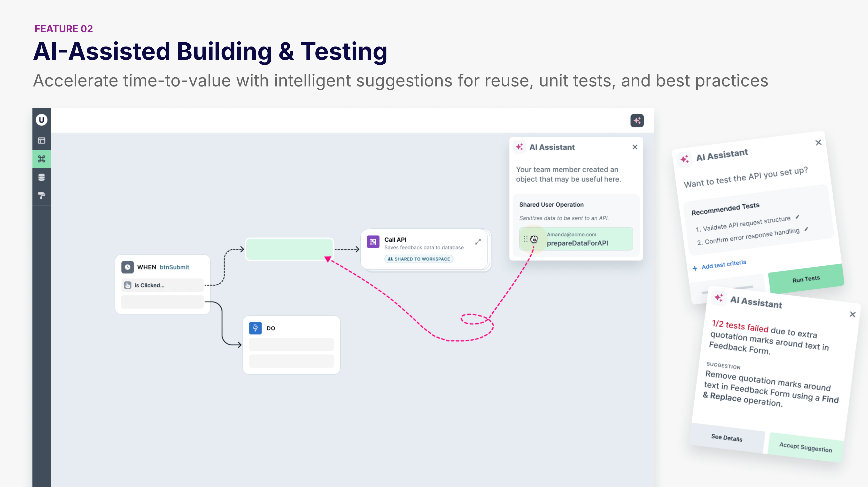This screenshot has height=487, width=868.
Task: Click the AI Assistant sparkle icon in canvas panel
Action: [x=519, y=147]
